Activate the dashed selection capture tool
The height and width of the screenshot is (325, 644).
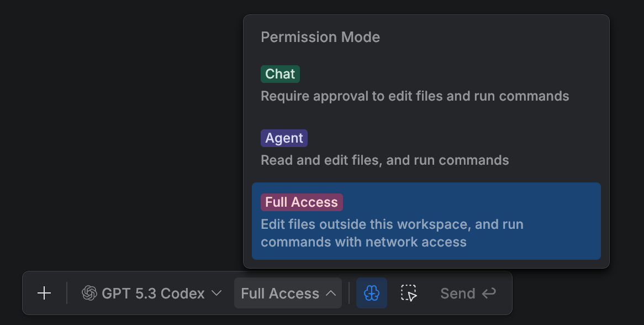pos(409,293)
